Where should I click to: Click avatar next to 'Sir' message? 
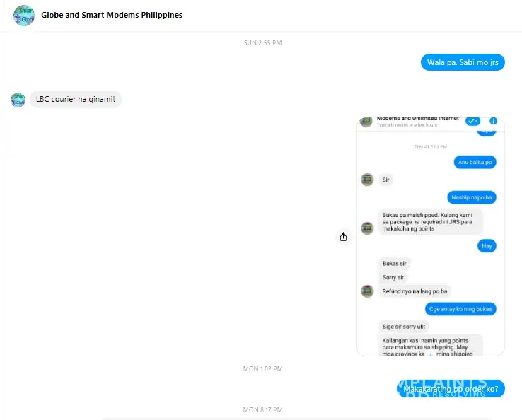coord(367,180)
